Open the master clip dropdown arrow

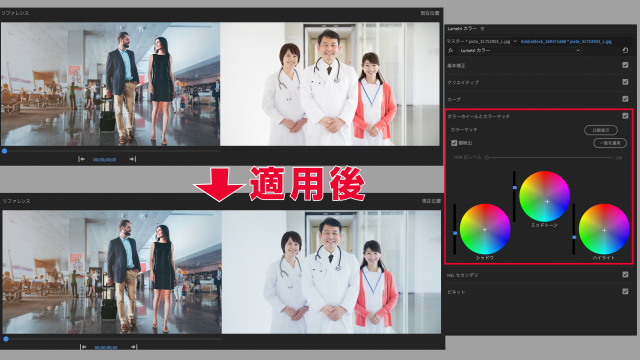click(x=515, y=41)
